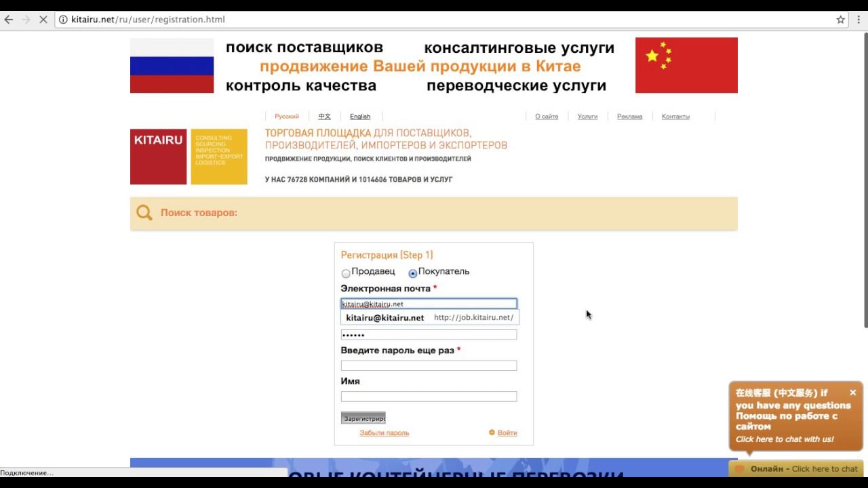The height and width of the screenshot is (488, 868).
Task: Open the Реклама page
Action: click(629, 117)
